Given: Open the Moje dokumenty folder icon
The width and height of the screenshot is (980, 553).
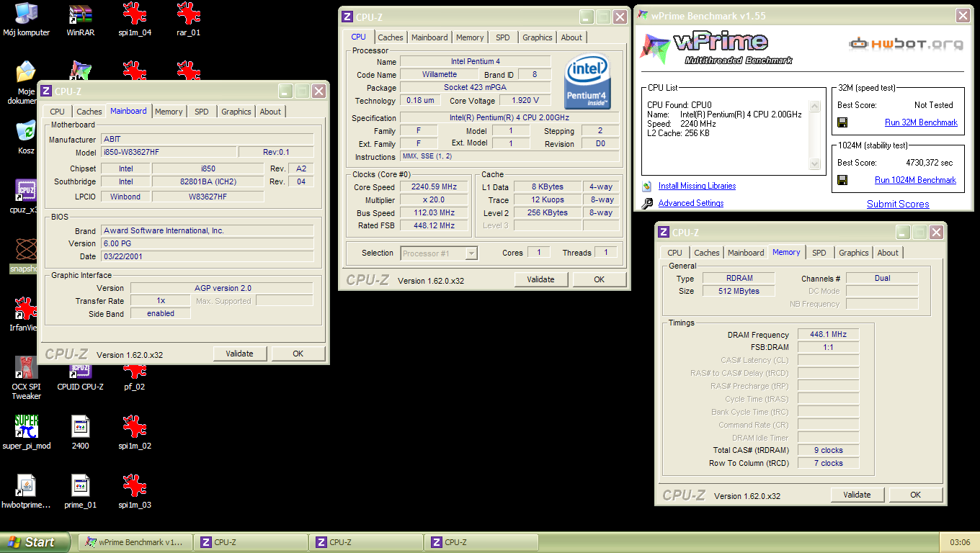Looking at the screenshot, I should (26, 83).
